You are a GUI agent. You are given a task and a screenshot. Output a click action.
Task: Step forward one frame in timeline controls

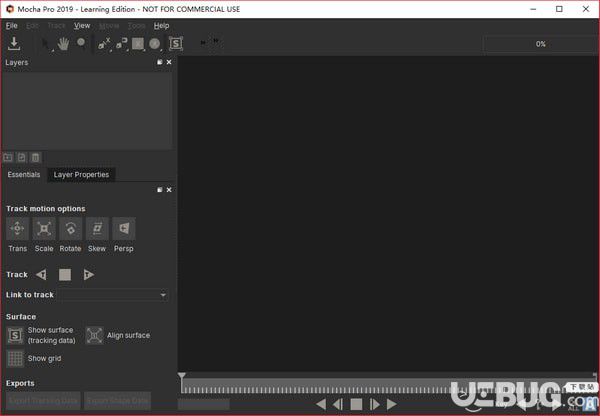click(375, 404)
